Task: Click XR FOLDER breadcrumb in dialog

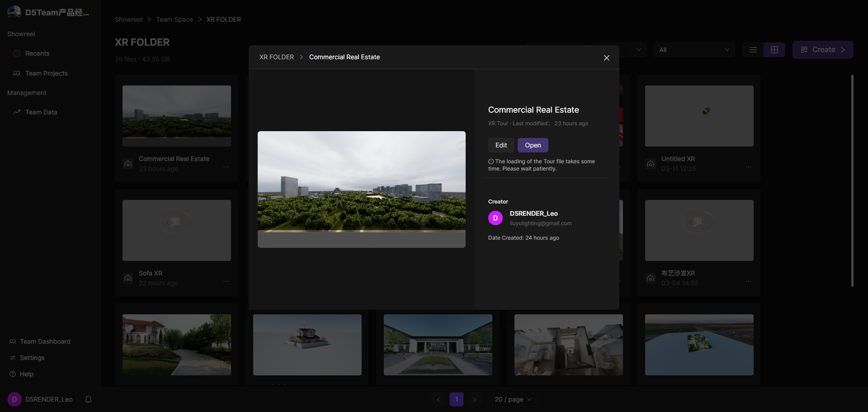Action: click(x=277, y=57)
